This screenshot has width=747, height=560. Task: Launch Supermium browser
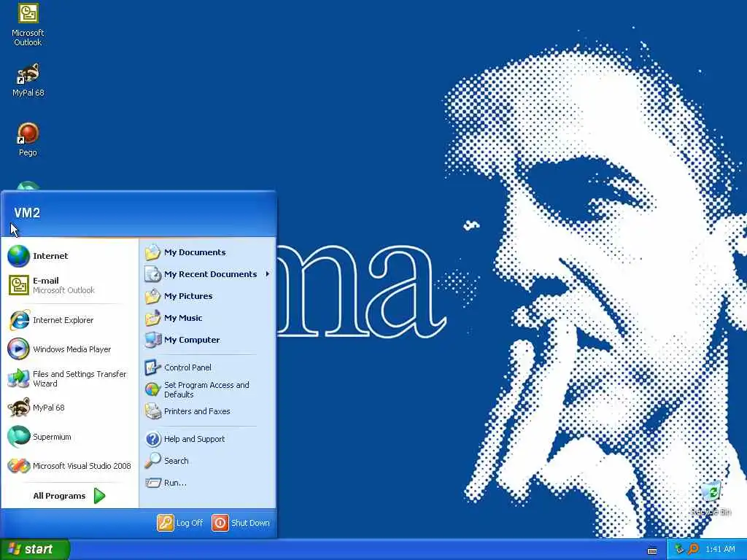pos(69,437)
